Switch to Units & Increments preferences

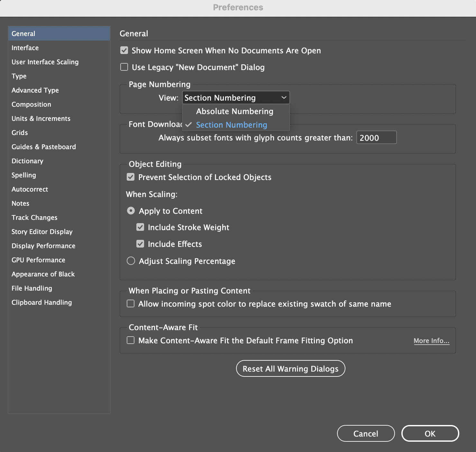click(41, 119)
